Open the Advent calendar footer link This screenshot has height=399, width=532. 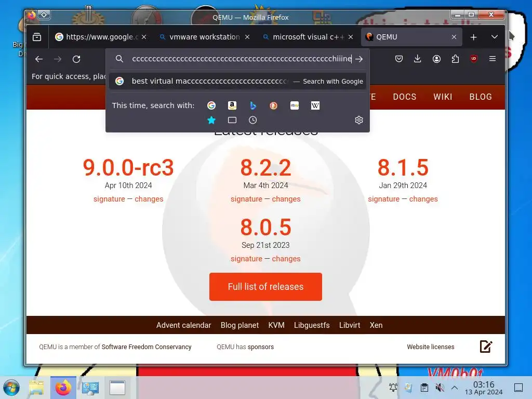(x=183, y=325)
